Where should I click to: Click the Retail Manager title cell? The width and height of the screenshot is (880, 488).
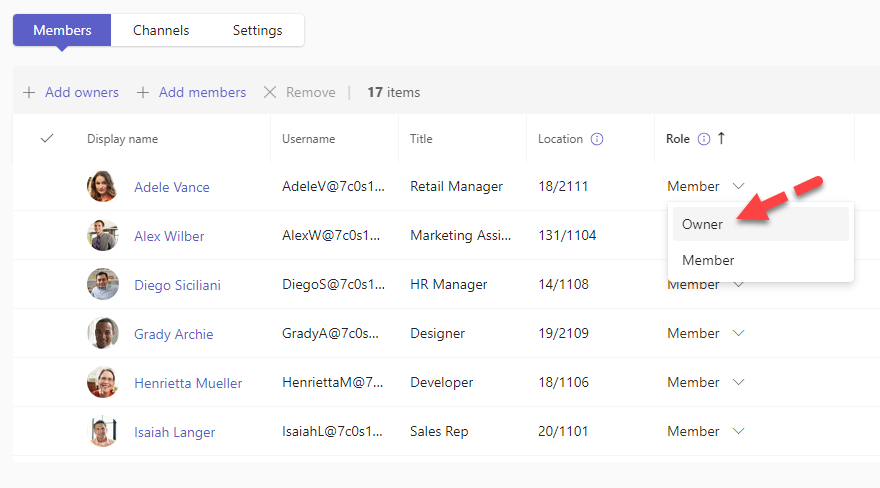[x=456, y=186]
